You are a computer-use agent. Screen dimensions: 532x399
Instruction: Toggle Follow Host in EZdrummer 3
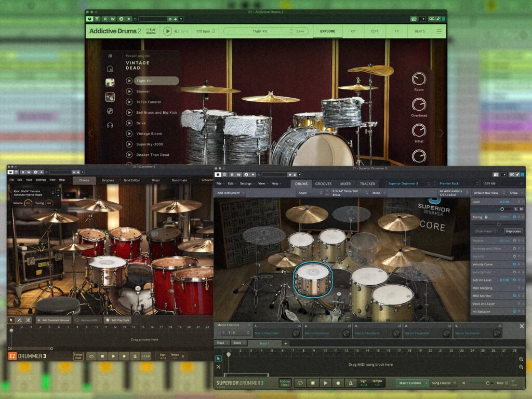[x=78, y=356]
